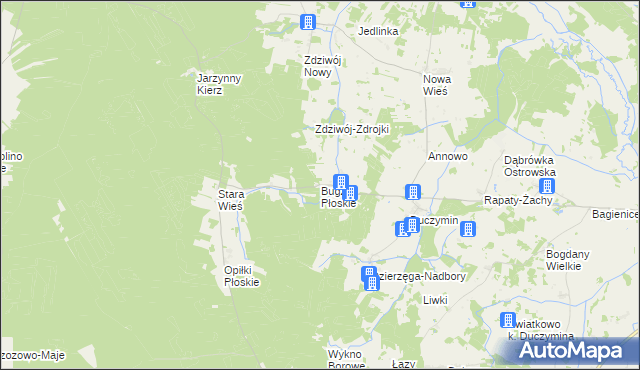Viewport: 640px width, 370px height.
Task: Click the Stara Wieś place label
Action: click(231, 200)
